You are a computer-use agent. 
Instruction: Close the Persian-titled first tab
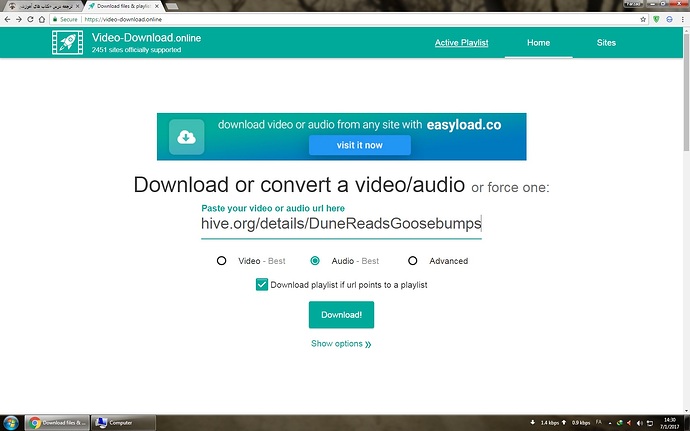pos(77,6)
